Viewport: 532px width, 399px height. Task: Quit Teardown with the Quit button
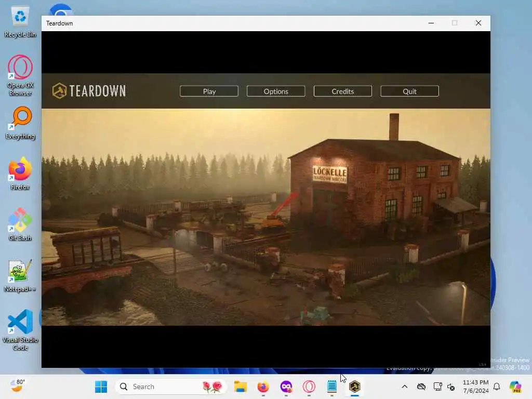(x=409, y=91)
